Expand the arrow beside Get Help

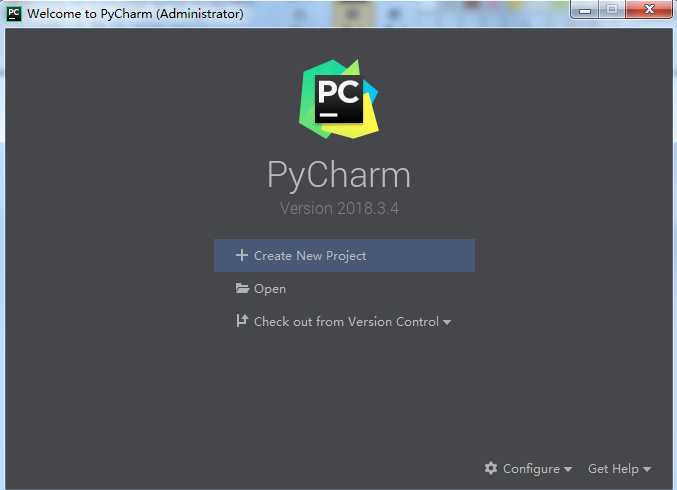(647, 469)
